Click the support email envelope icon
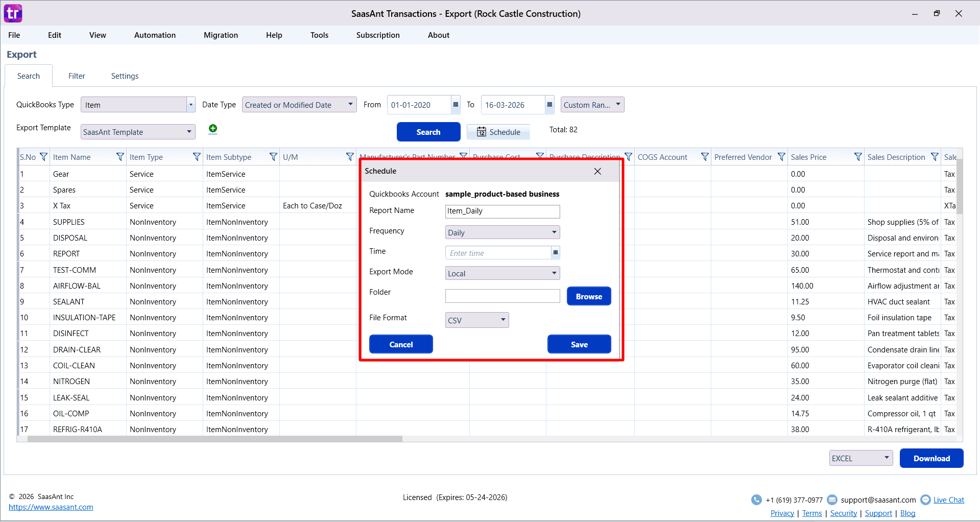The image size is (980, 522). point(832,500)
